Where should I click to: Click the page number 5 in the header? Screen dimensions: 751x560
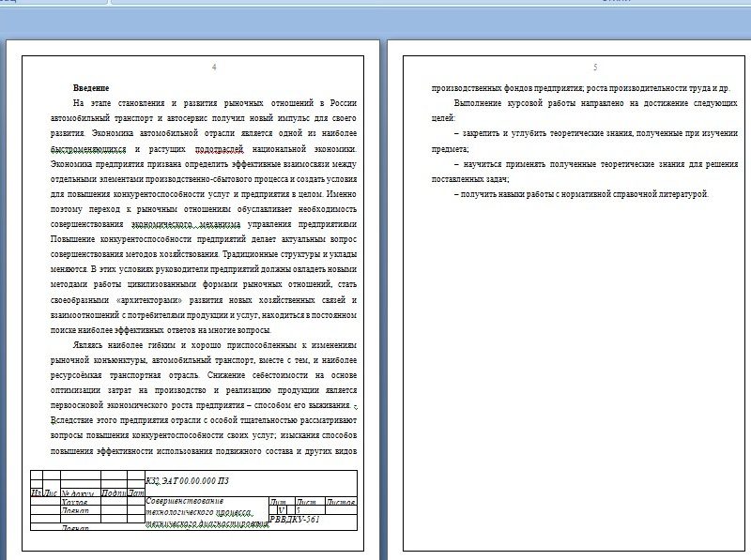point(595,68)
